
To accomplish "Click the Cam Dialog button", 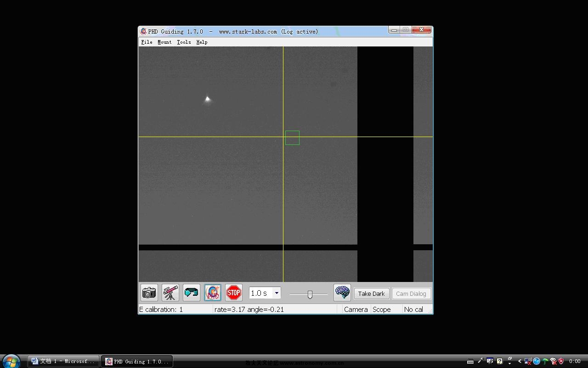I will tap(411, 293).
